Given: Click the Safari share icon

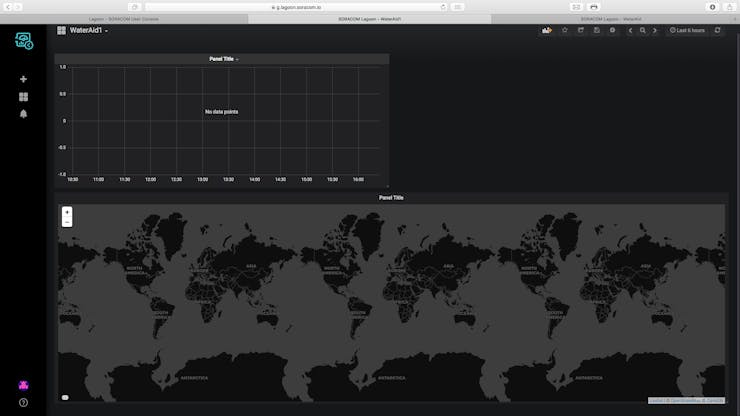Looking at the screenshot, I should coord(730,7).
